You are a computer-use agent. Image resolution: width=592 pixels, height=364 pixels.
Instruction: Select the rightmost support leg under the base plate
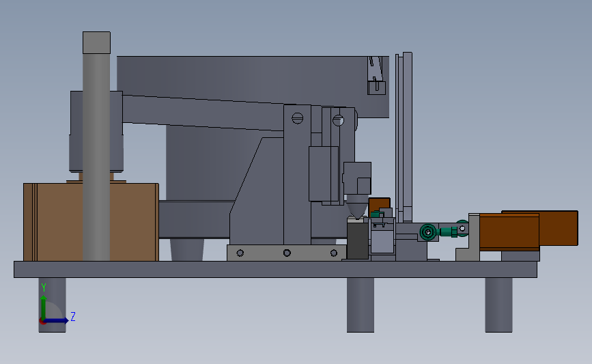pos(498,305)
